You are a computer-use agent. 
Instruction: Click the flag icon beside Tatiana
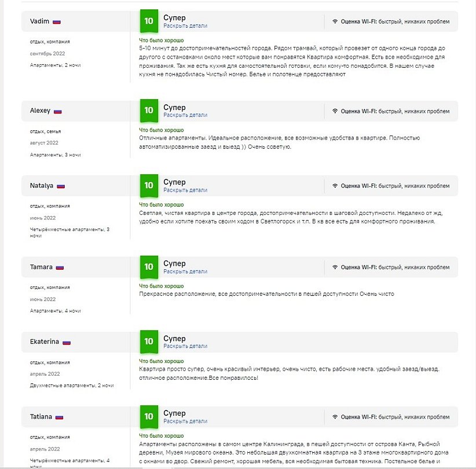60,417
